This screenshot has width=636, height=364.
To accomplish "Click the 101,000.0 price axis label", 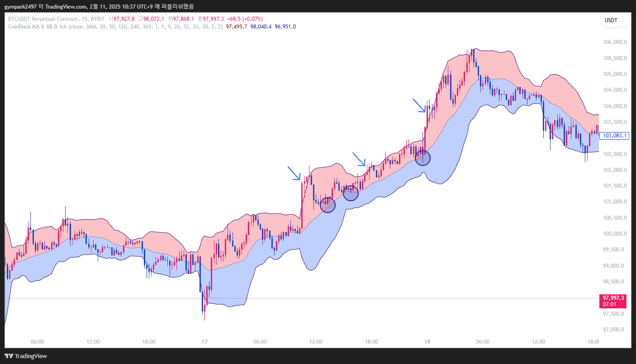I will [616, 202].
